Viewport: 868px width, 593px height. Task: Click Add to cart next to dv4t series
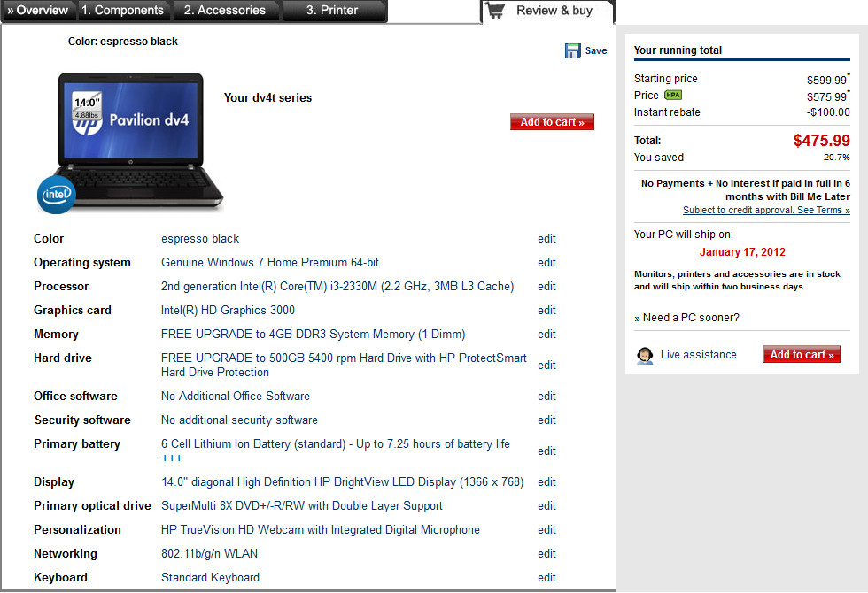552,122
